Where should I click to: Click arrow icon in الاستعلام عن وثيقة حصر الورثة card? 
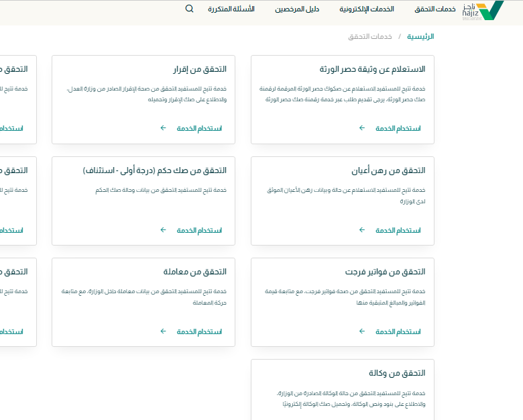[362, 128]
